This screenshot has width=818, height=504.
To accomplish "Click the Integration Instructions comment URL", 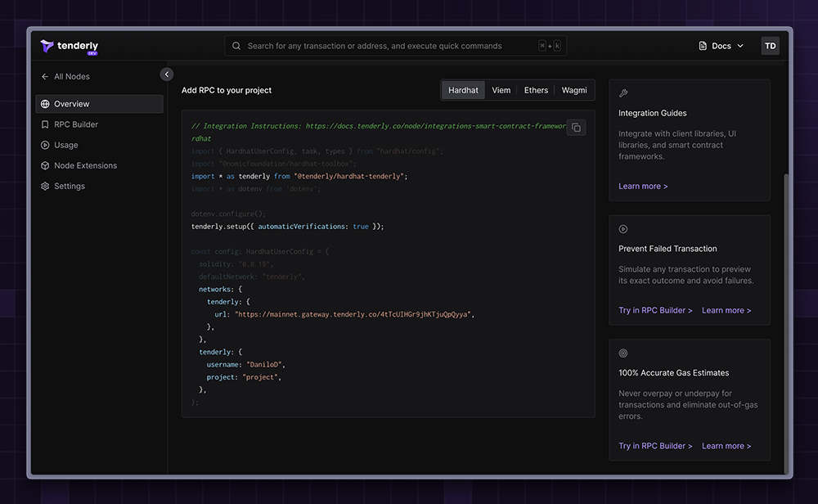I will pos(436,126).
